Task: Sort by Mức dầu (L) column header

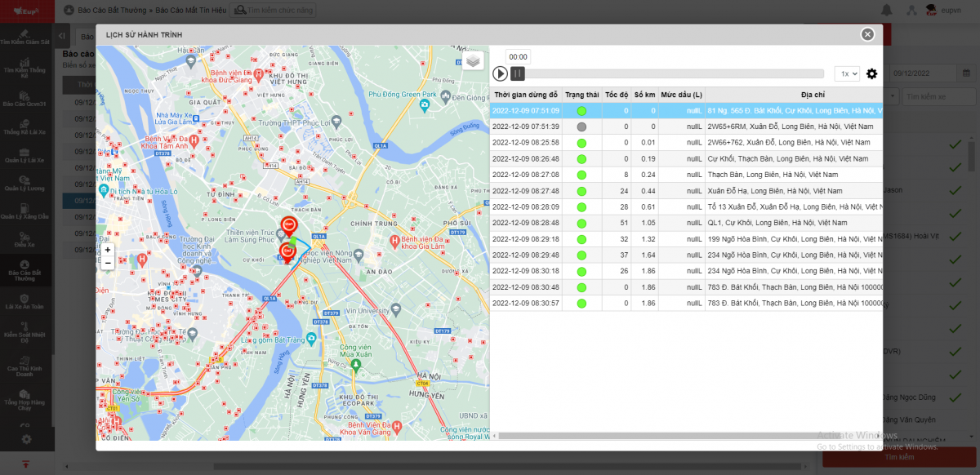Action: 681,95
